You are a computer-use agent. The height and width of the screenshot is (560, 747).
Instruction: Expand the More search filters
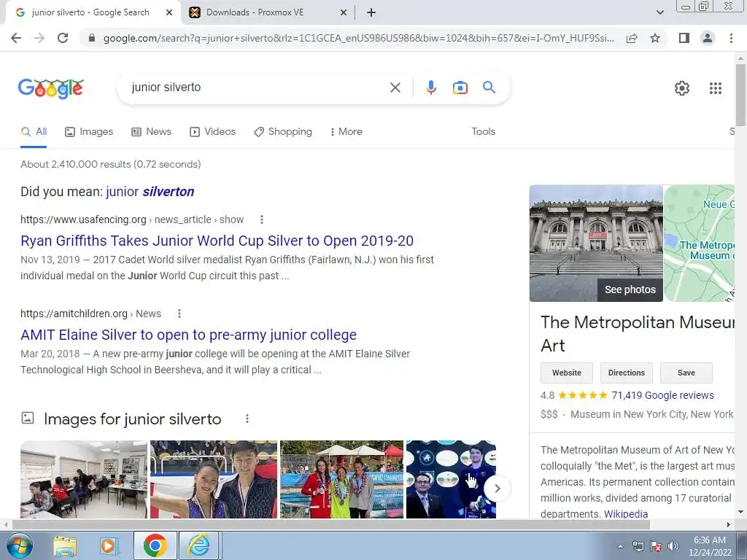click(347, 132)
